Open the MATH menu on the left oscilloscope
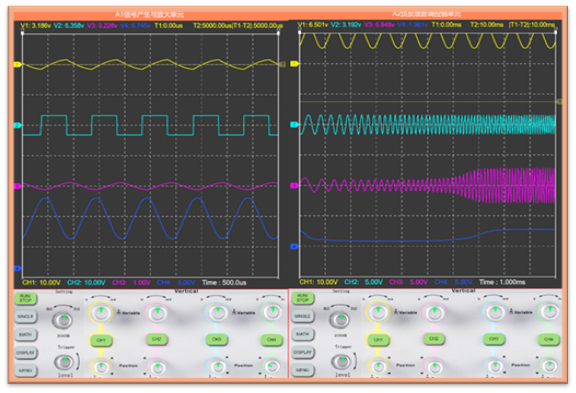Image resolution: width=576 pixels, height=393 pixels. click(25, 334)
